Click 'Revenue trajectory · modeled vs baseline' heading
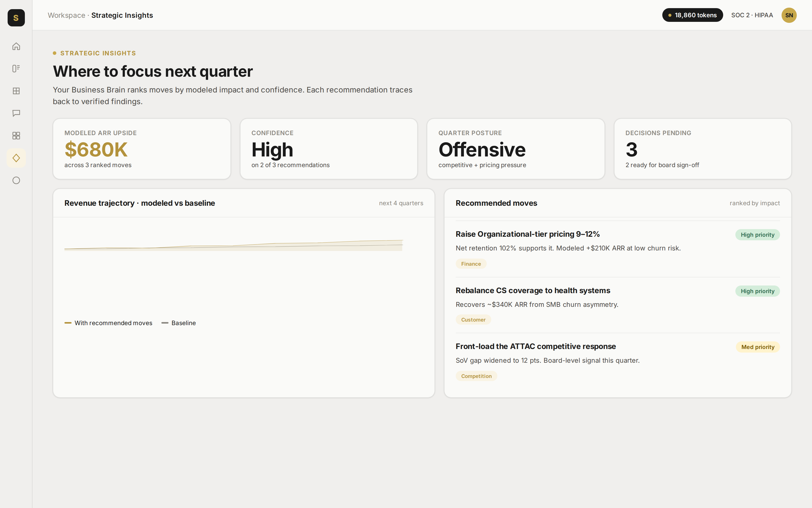This screenshot has height=508, width=812. [140, 203]
